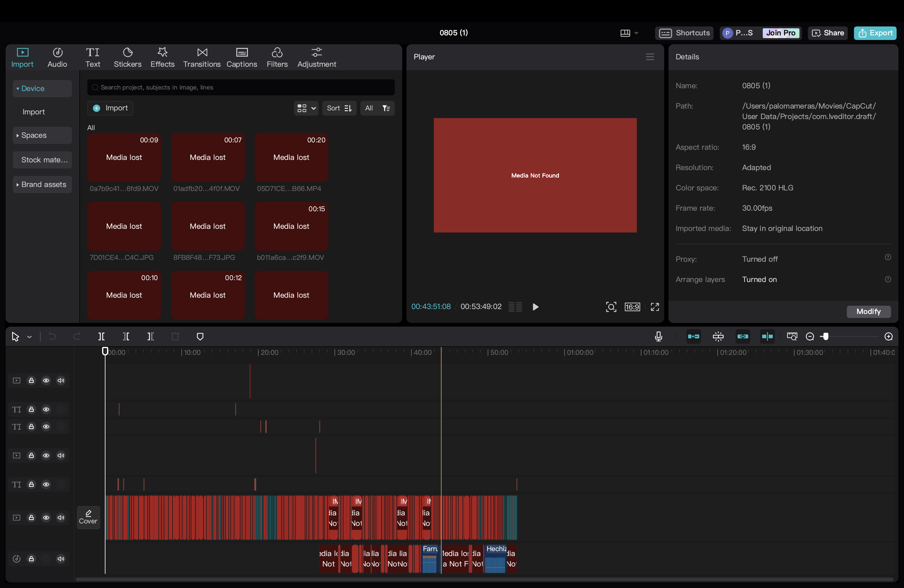Viewport: 904px width, 588px height.
Task: Expand the Spaces sidebar section
Action: [x=42, y=135]
